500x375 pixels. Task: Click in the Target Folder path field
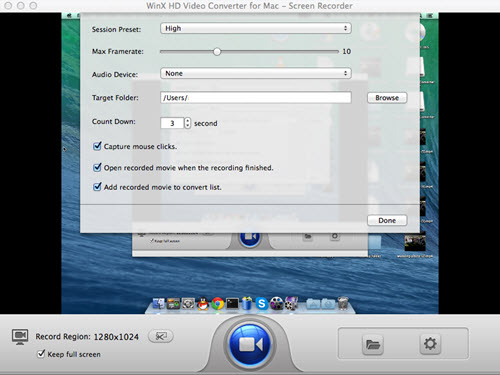click(x=256, y=98)
